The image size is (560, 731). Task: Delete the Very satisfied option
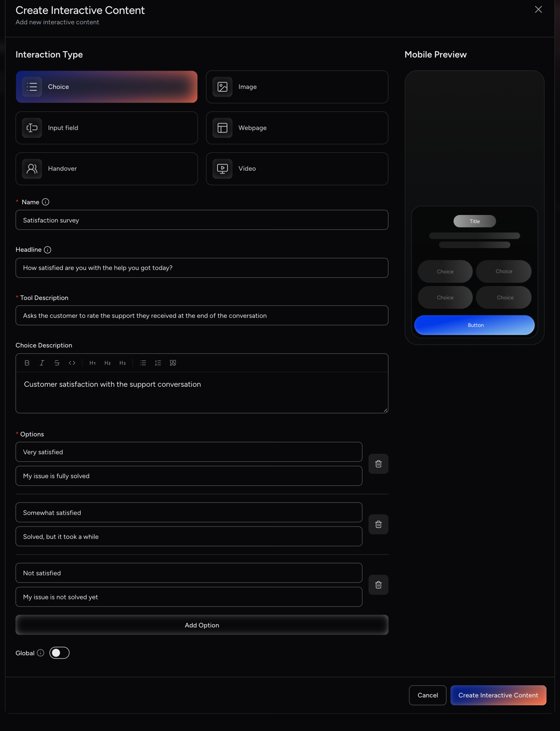coord(378,464)
